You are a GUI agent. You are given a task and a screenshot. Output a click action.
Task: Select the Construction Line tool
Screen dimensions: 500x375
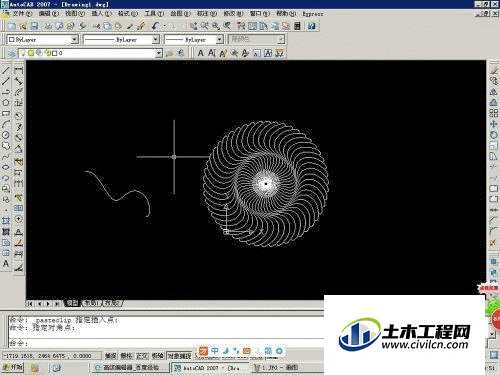[6, 81]
